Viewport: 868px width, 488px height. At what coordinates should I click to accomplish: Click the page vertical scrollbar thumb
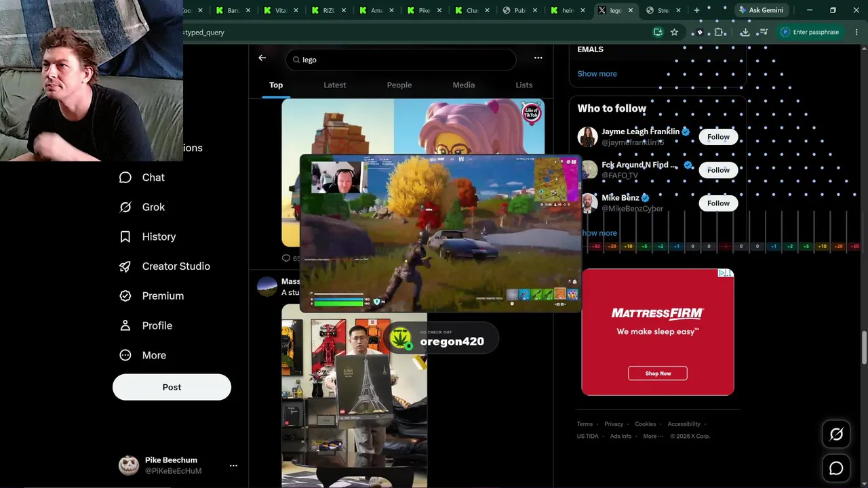point(864,348)
